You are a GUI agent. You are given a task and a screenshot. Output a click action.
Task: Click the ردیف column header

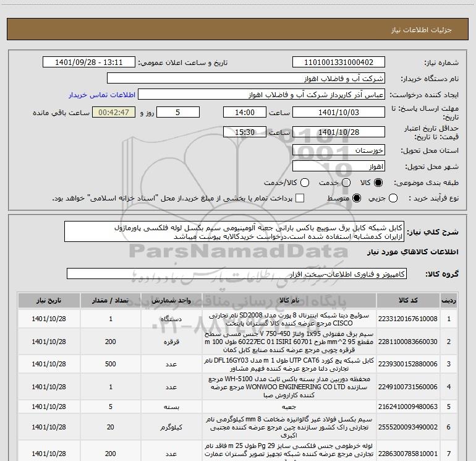pyautogui.click(x=449, y=301)
